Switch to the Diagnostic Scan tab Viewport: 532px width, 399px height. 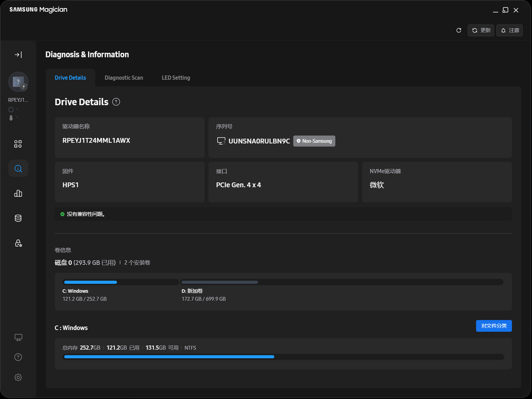tap(124, 78)
